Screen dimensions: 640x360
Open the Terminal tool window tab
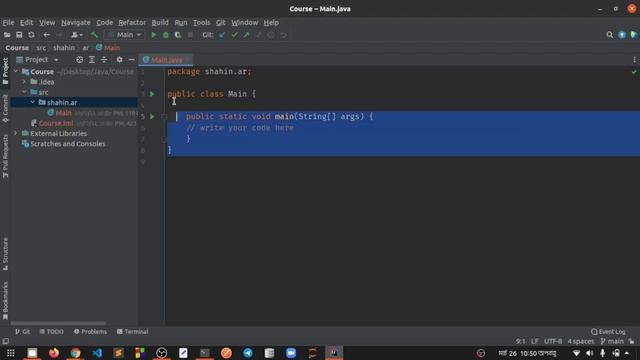(x=133, y=332)
